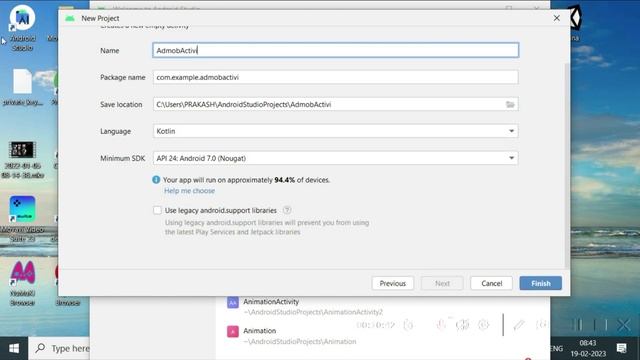Click the recorder timer clock icon
This screenshot has width=640, height=360.
pos(408,325)
